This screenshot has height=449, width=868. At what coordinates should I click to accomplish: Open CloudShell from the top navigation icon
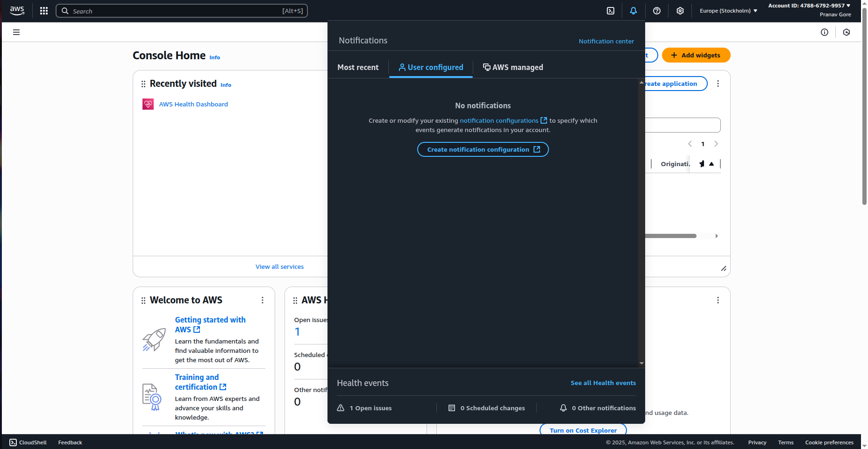pos(611,10)
